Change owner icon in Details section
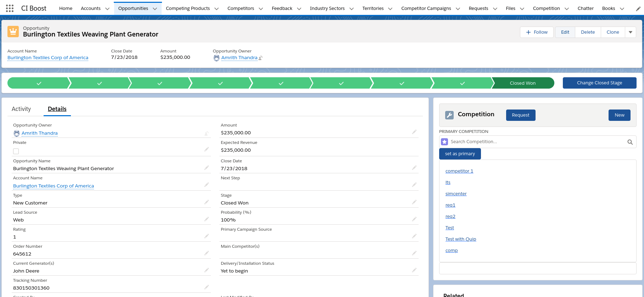 (x=206, y=134)
